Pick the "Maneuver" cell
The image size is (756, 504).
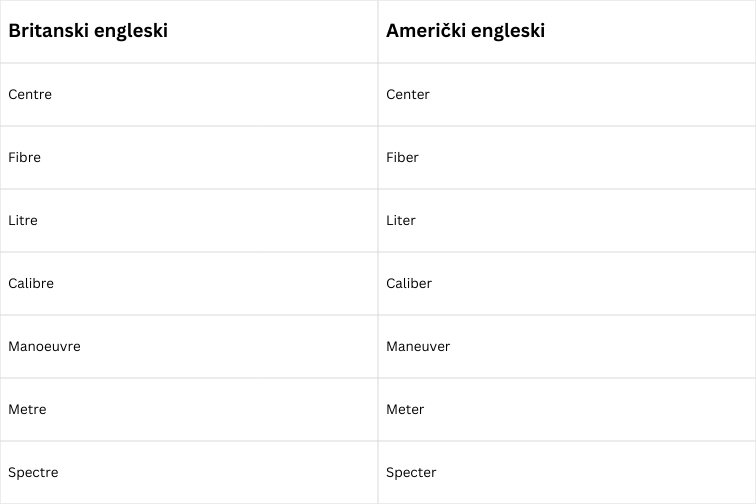click(x=418, y=347)
